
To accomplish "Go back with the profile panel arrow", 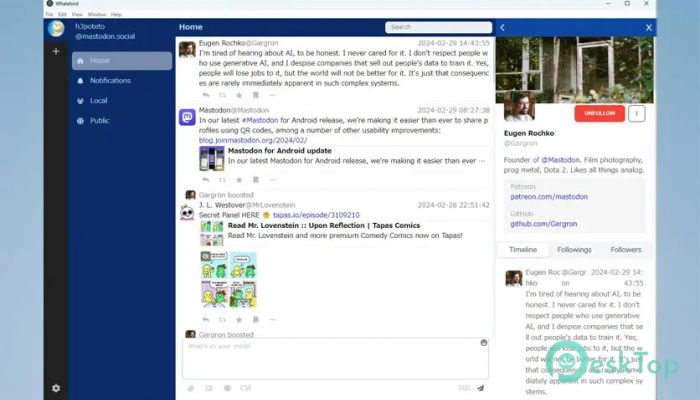I will (502, 28).
